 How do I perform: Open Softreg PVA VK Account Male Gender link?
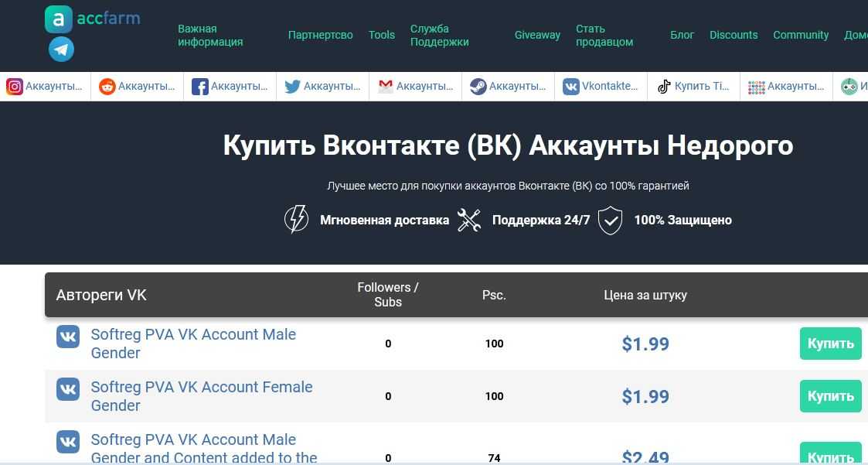pos(193,344)
